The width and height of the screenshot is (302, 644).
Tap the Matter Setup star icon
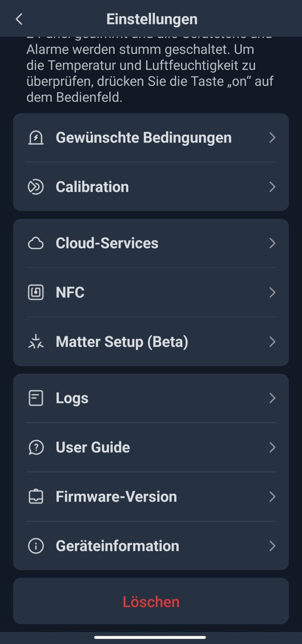point(36,342)
